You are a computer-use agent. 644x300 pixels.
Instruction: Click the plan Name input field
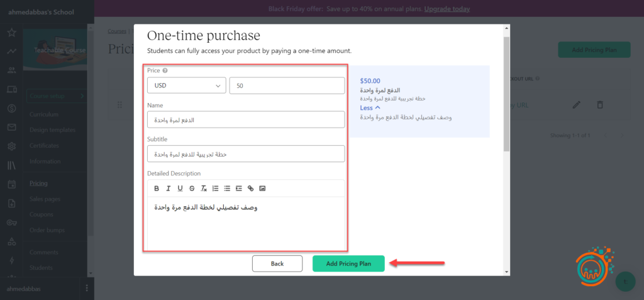point(246,119)
